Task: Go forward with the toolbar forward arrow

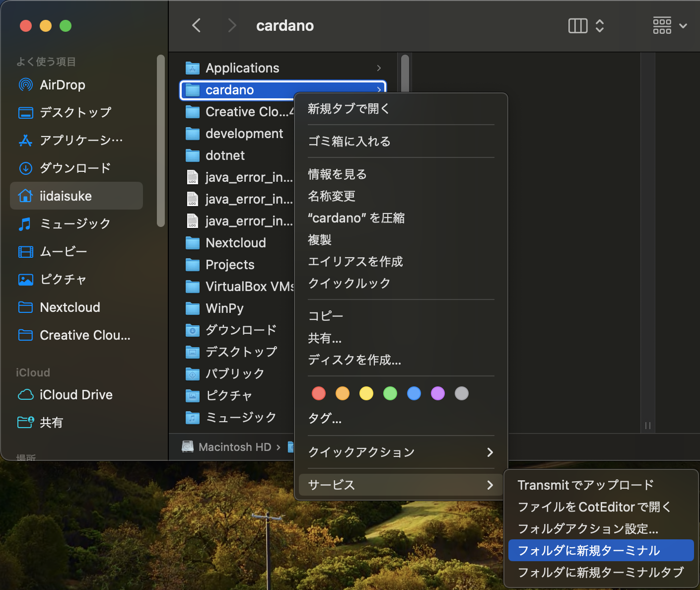Action: 232,25
